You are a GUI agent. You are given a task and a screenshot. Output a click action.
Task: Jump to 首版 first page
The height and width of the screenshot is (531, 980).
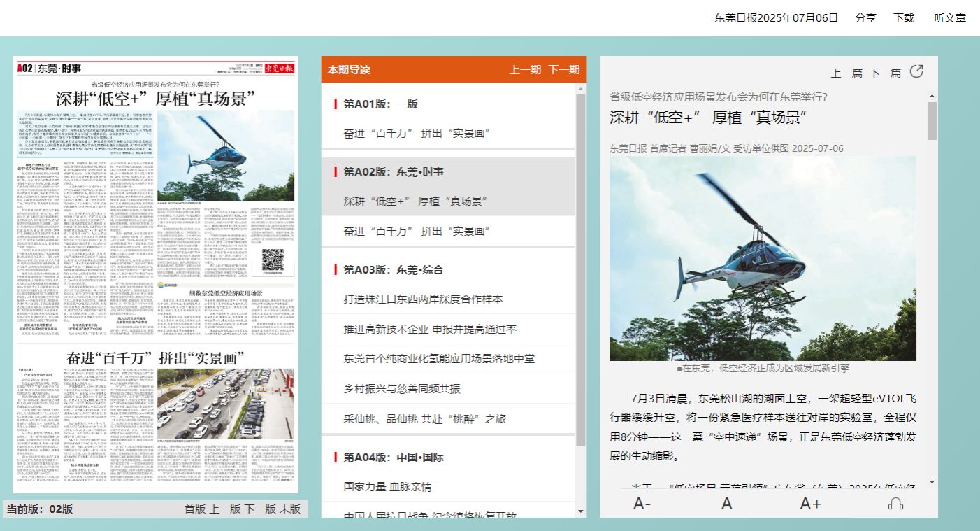pos(195,509)
